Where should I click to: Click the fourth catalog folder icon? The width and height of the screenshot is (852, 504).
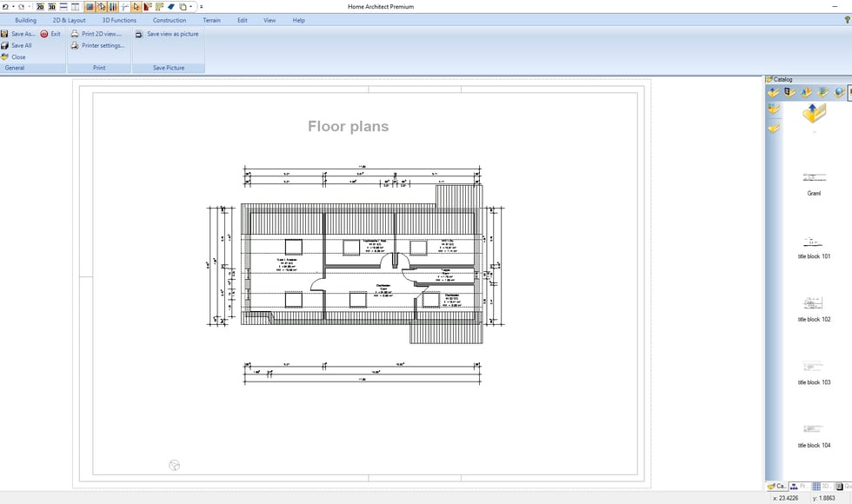pos(823,93)
